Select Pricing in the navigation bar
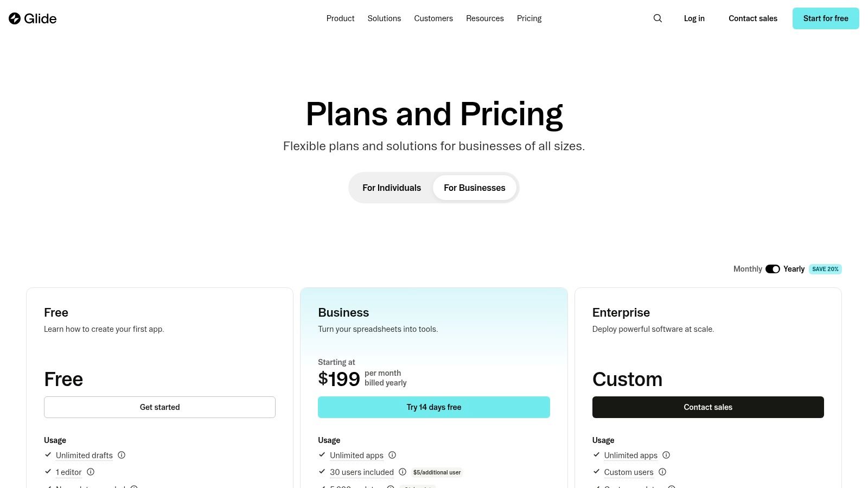Image resolution: width=868 pixels, height=488 pixels. 529,18
